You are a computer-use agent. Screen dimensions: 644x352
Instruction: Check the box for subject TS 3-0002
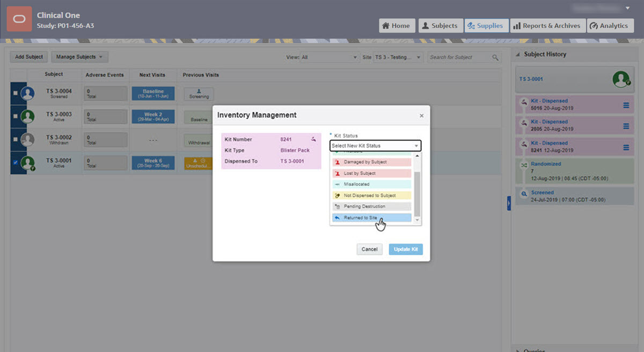click(16, 140)
